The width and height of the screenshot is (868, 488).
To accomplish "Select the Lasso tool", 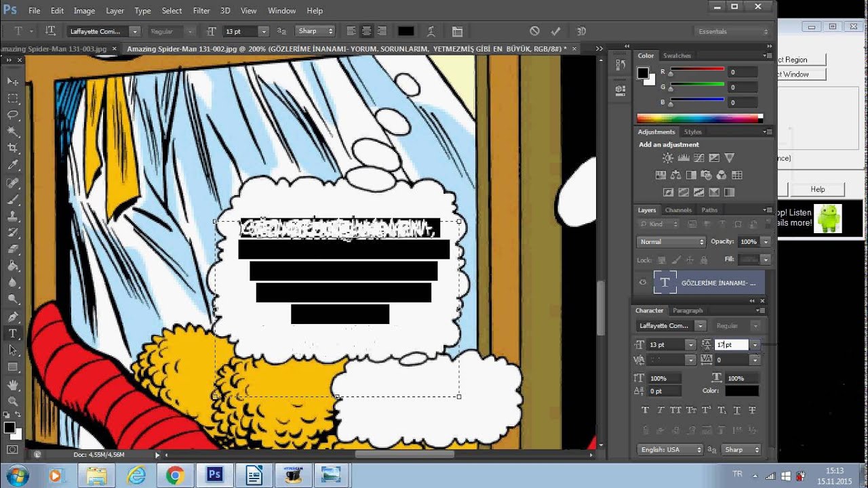I will coord(12,115).
